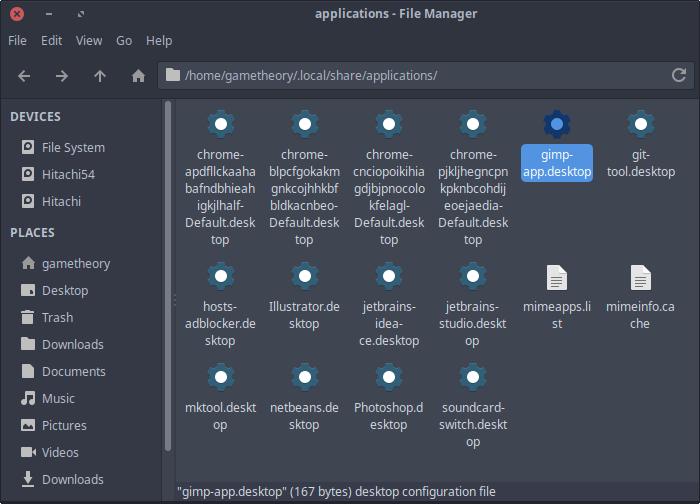Open the Edit menu
Viewport: 700px width, 504px height.
tap(51, 41)
